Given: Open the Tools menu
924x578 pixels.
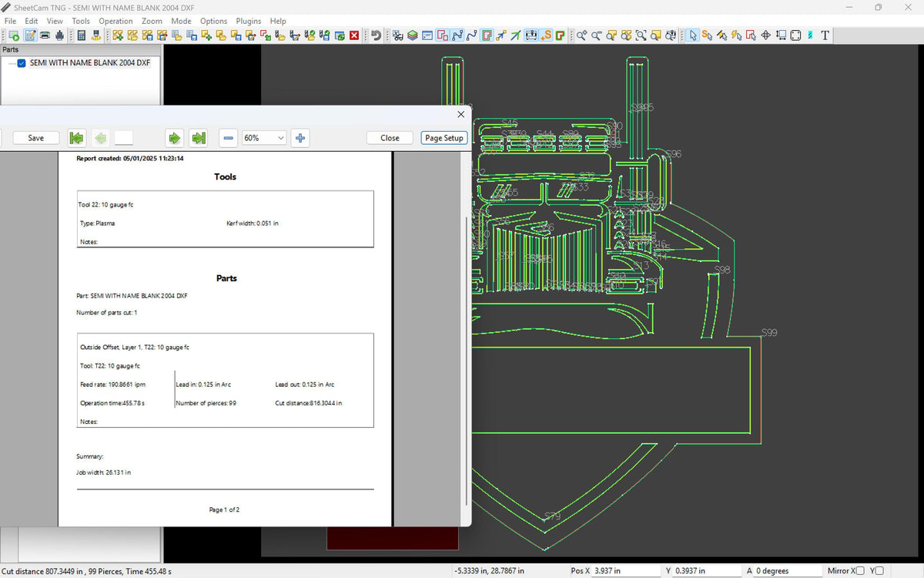Looking at the screenshot, I should (81, 21).
